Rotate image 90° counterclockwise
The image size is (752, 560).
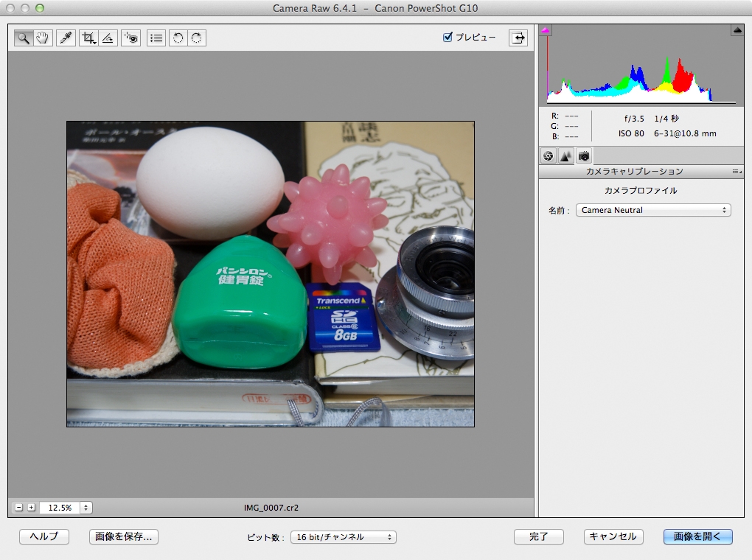coord(177,38)
